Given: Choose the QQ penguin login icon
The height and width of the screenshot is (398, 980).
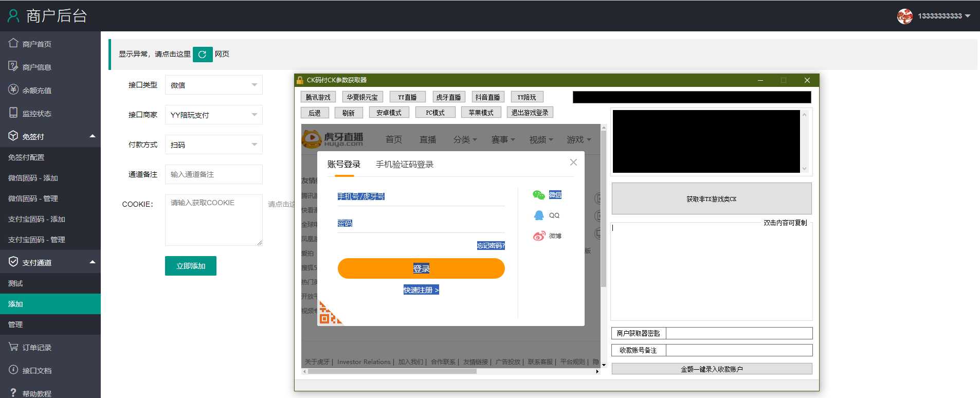Looking at the screenshot, I should [x=538, y=215].
